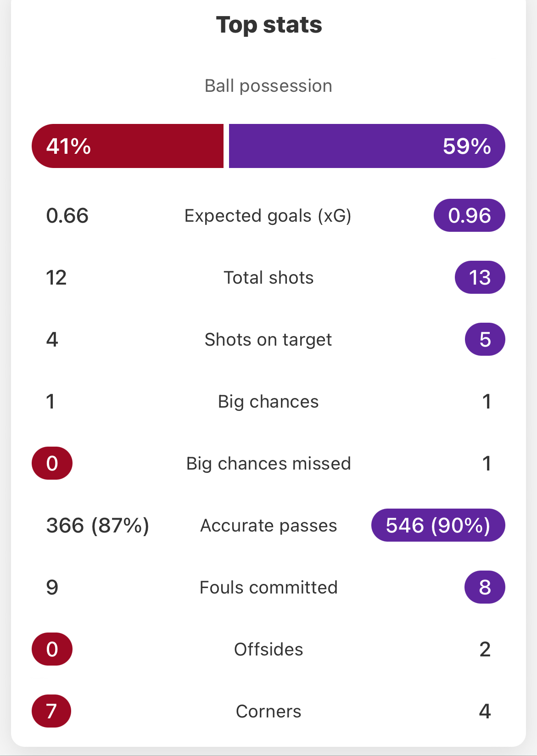Select the Corners row label
Viewport: 537px width, 756px height.
click(268, 711)
